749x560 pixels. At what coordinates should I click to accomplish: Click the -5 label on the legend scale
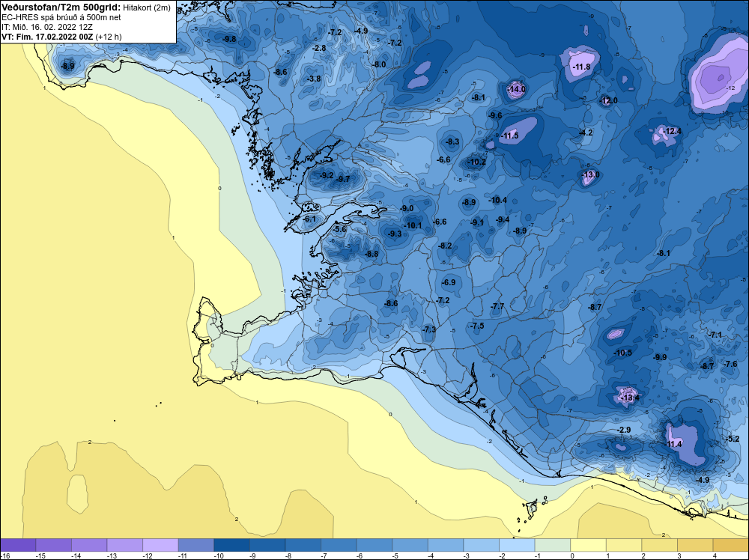(396, 556)
